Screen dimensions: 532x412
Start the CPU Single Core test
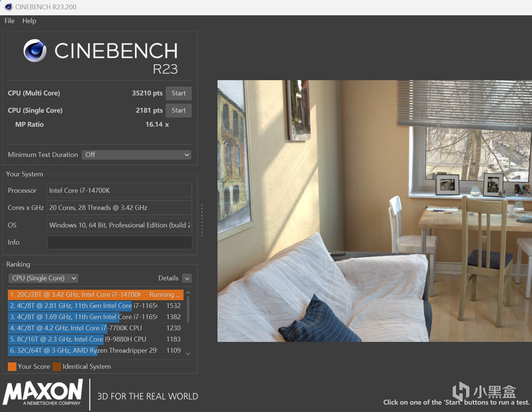coord(178,110)
